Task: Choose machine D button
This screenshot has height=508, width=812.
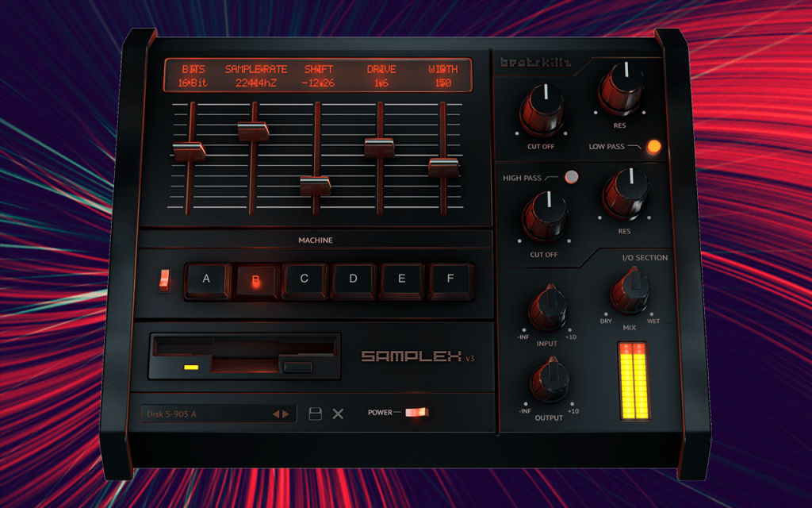Action: tap(353, 282)
